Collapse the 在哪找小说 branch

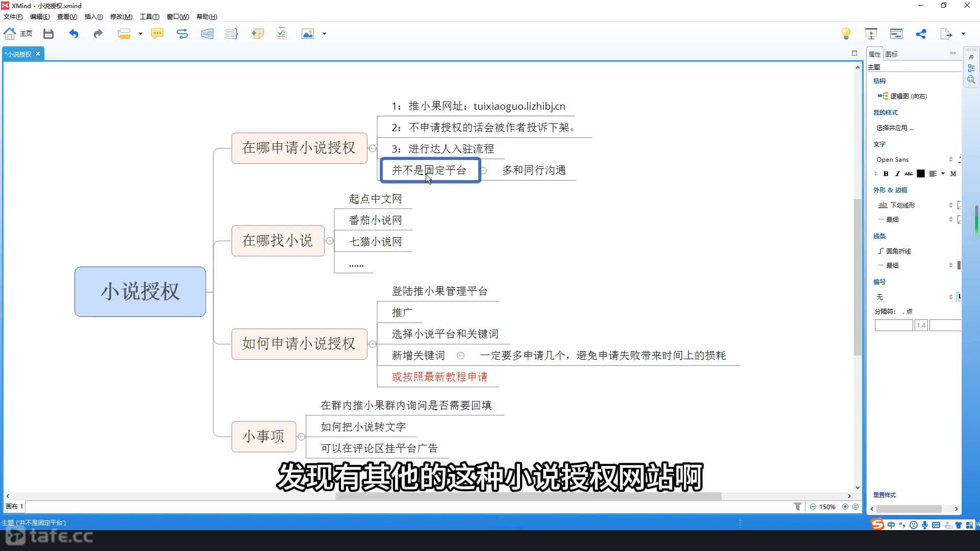pyautogui.click(x=330, y=241)
